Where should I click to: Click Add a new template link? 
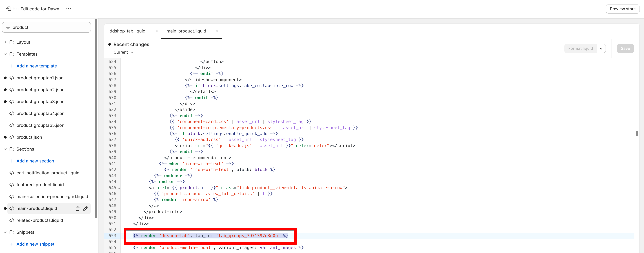point(37,66)
